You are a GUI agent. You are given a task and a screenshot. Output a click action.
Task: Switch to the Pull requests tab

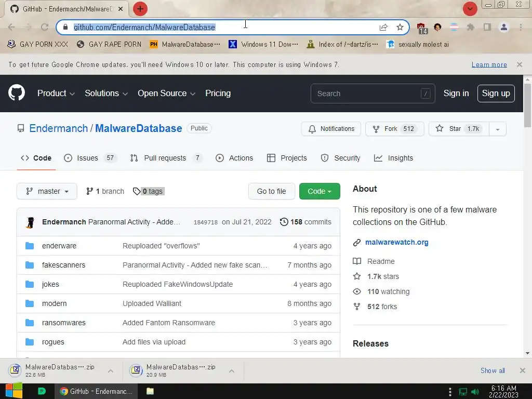(x=166, y=158)
